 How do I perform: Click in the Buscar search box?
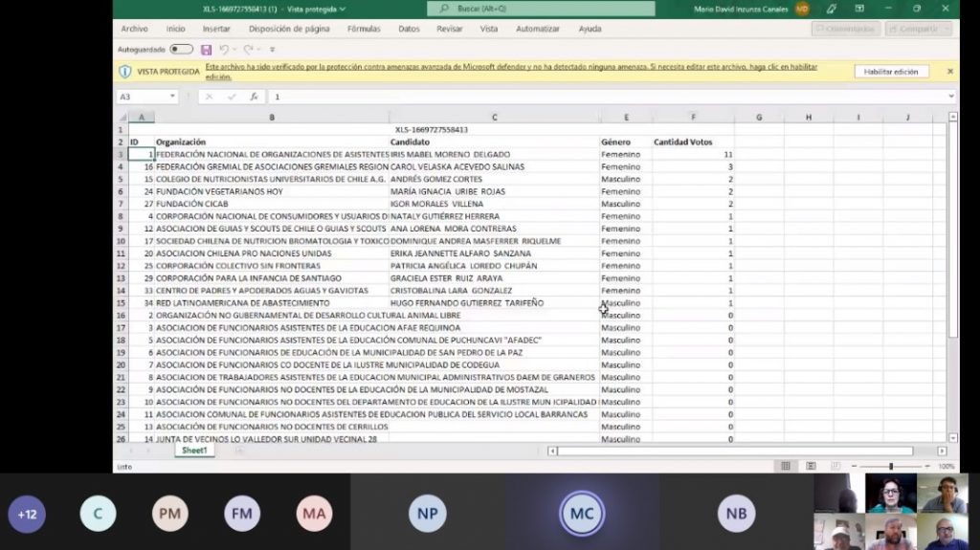click(x=541, y=9)
